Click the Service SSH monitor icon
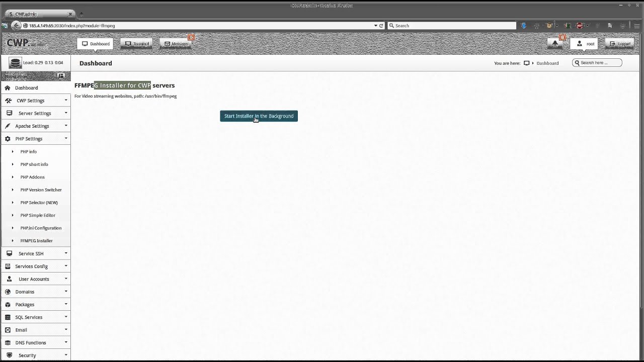 pyautogui.click(x=9, y=253)
